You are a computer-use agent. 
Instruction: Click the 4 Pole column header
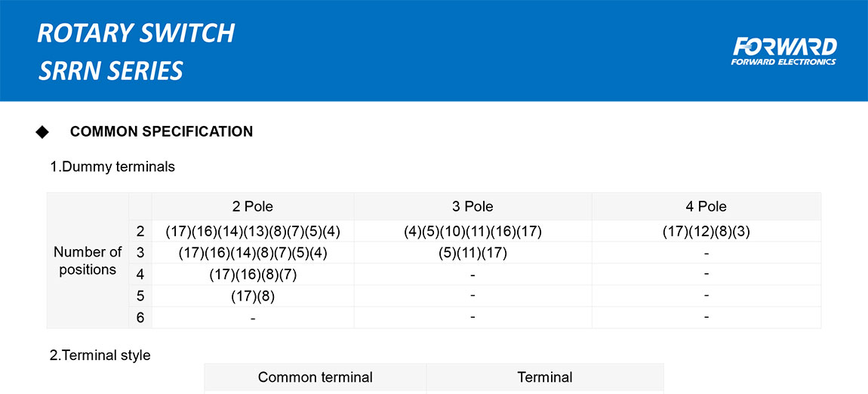(706, 206)
